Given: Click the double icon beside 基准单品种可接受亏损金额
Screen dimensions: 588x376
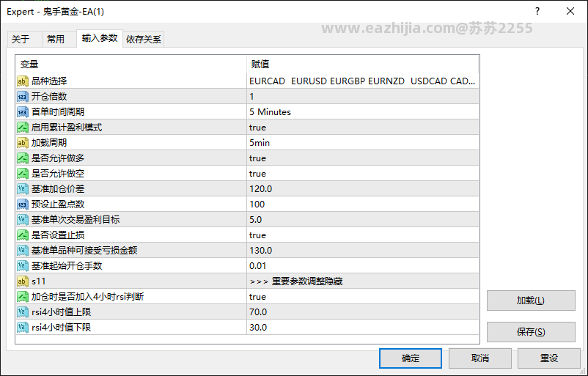Looking at the screenshot, I should [23, 251].
